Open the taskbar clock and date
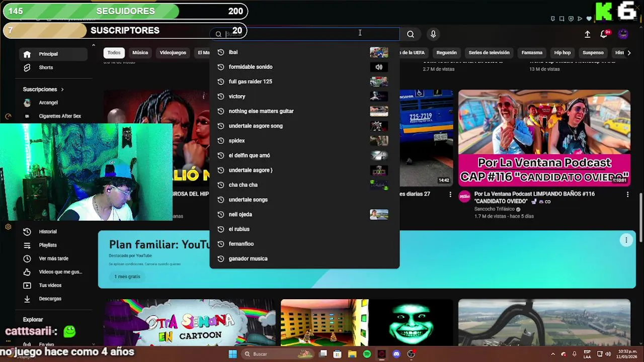The width and height of the screenshot is (644, 362). point(627,354)
